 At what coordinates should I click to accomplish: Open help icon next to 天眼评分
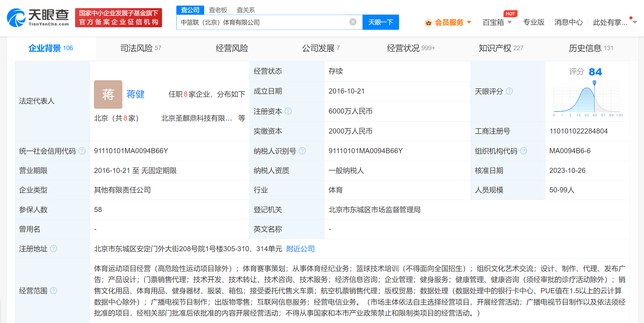click(x=509, y=91)
